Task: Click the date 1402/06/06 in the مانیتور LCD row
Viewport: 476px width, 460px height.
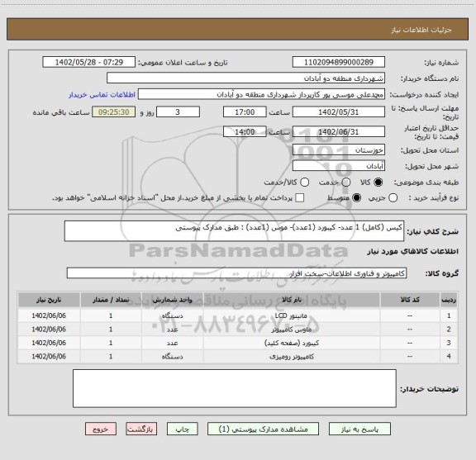Action: (49, 315)
